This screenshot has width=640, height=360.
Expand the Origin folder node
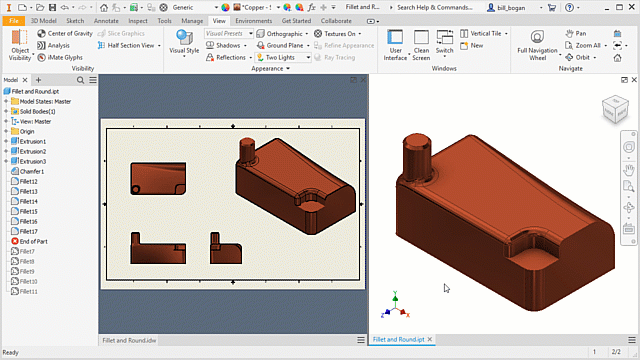pyautogui.click(x=6, y=131)
